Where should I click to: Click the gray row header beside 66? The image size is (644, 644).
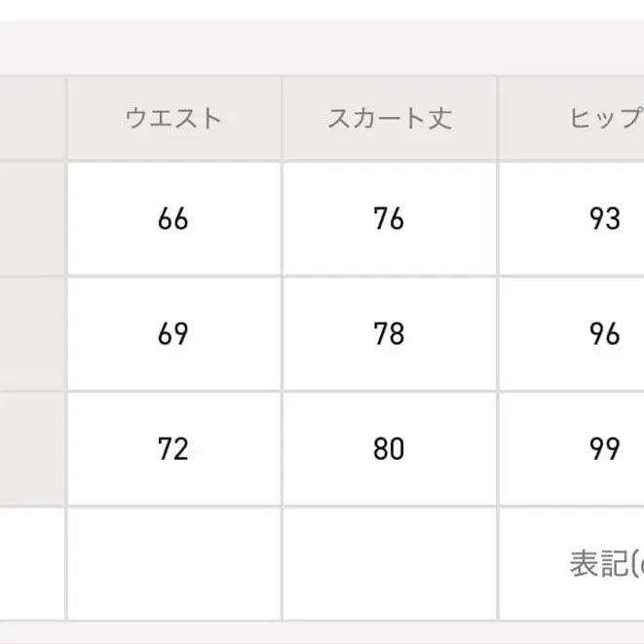click(x=31, y=219)
